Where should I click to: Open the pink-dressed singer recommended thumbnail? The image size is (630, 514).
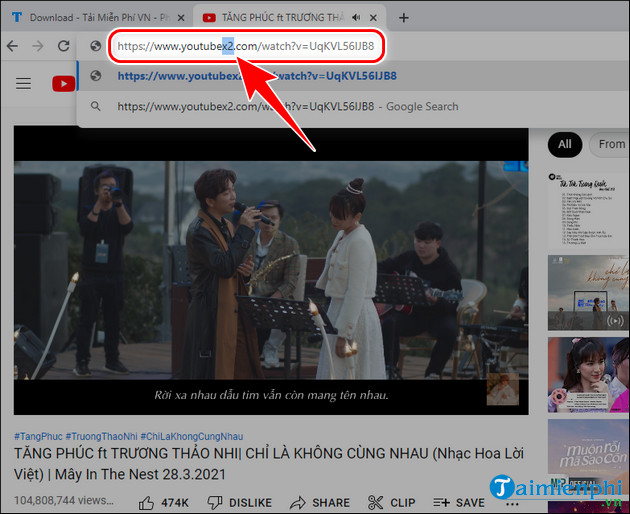tap(589, 375)
